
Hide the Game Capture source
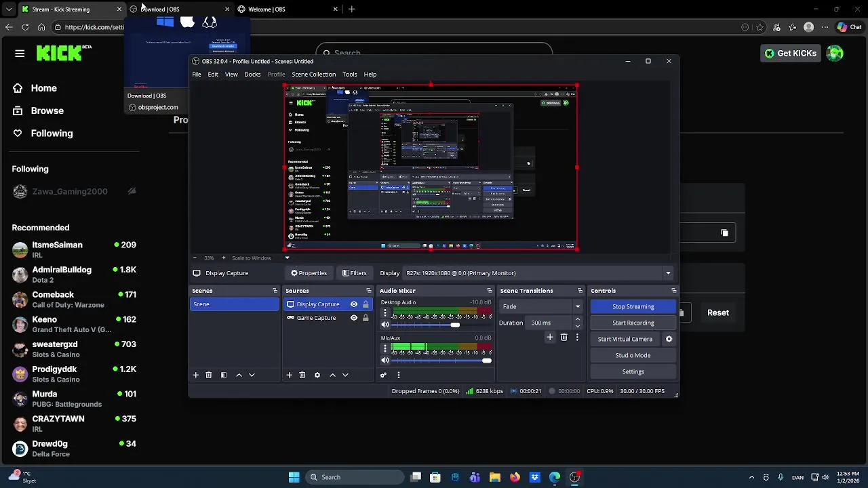(354, 318)
